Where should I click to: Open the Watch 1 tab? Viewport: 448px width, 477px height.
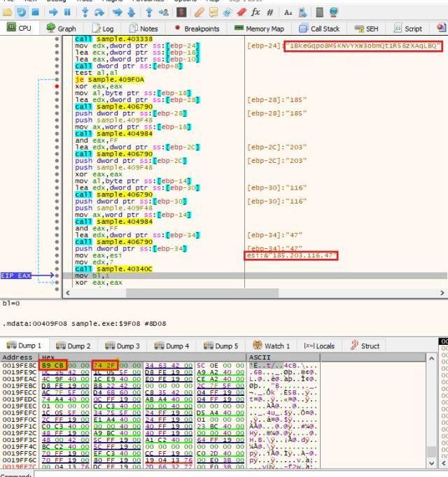tap(272, 346)
